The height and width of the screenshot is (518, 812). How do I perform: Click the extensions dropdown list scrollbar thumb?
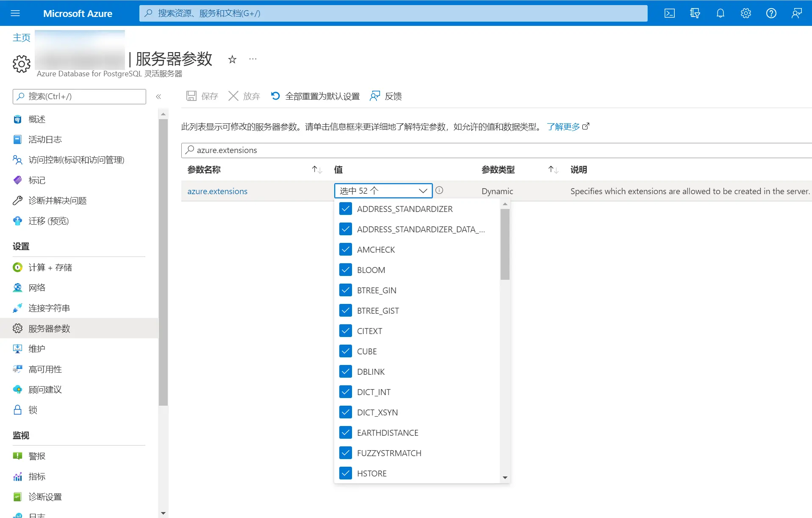[505, 244]
